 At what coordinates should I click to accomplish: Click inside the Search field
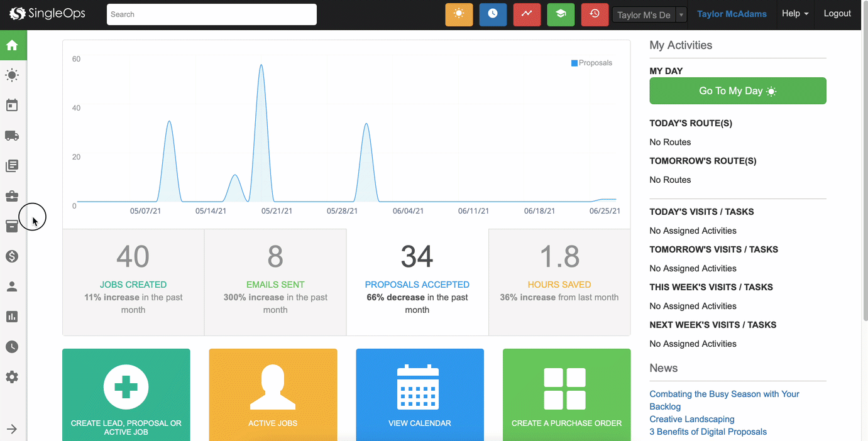tap(211, 14)
